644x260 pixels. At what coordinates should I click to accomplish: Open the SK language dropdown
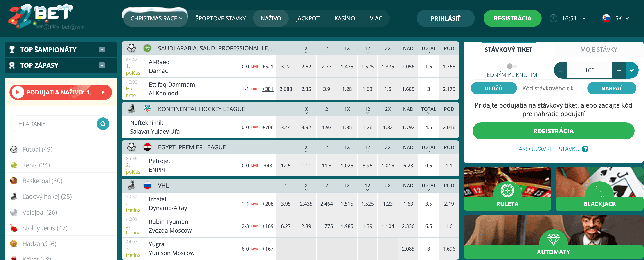[622, 18]
